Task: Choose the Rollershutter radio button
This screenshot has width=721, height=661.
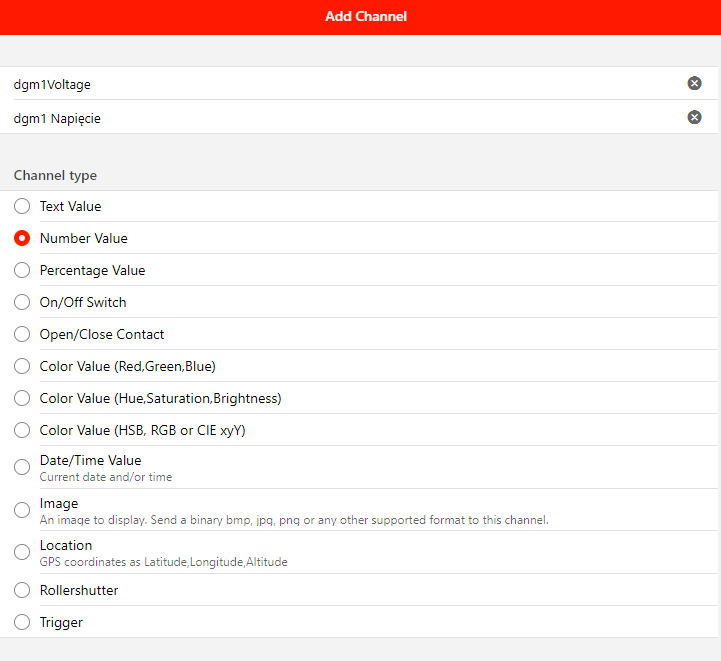Action: coord(22,590)
